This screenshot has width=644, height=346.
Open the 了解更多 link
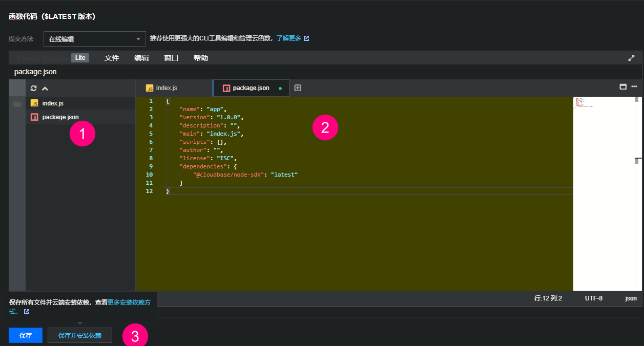point(289,38)
